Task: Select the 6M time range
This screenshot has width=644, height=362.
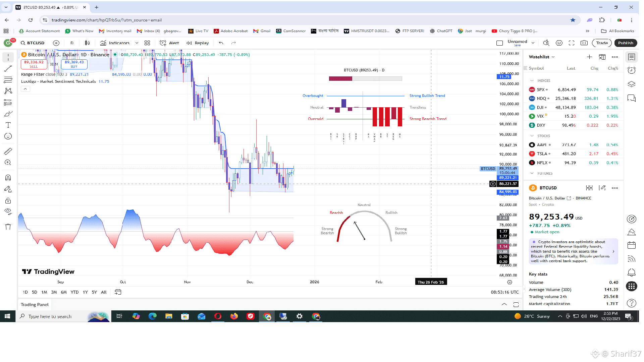Action: point(64,292)
